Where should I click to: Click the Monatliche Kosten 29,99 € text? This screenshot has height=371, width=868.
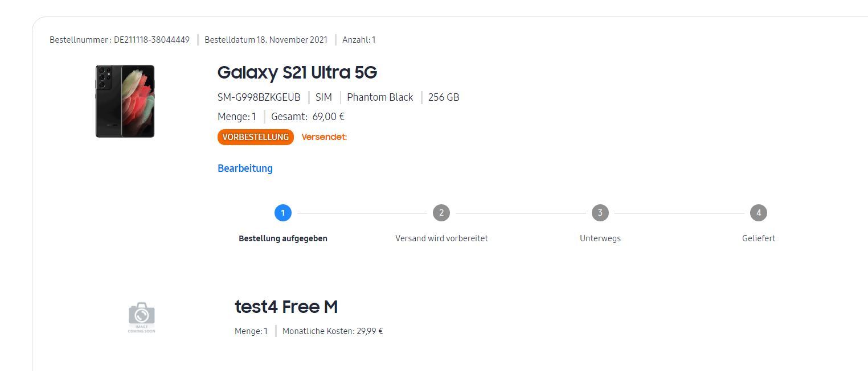coord(333,331)
